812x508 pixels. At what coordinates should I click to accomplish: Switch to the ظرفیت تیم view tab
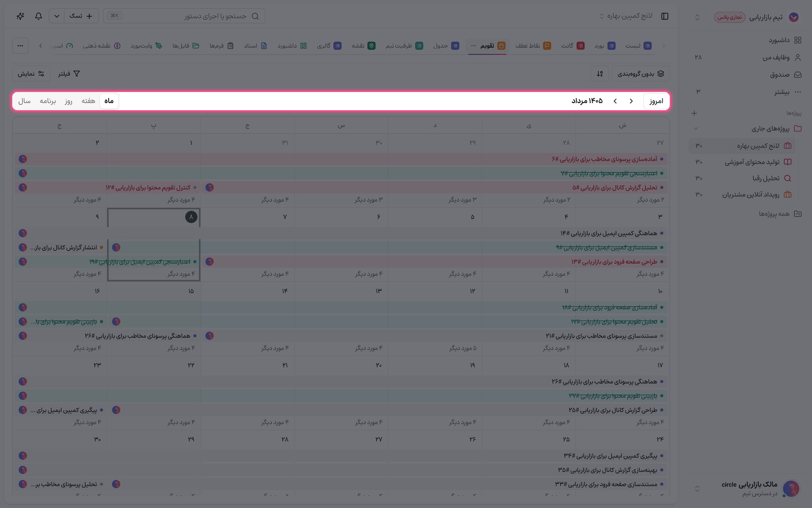pos(404,46)
